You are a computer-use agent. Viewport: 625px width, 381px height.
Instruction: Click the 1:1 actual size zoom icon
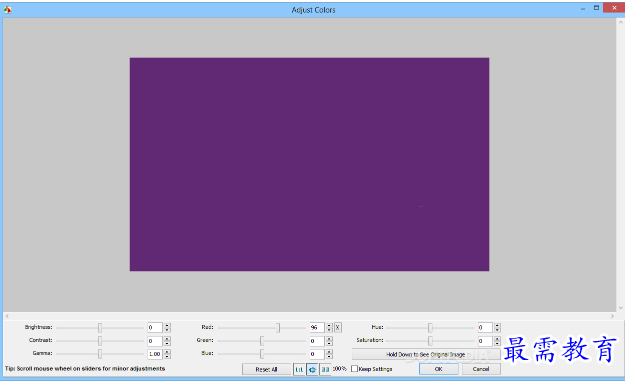pyautogui.click(x=299, y=369)
